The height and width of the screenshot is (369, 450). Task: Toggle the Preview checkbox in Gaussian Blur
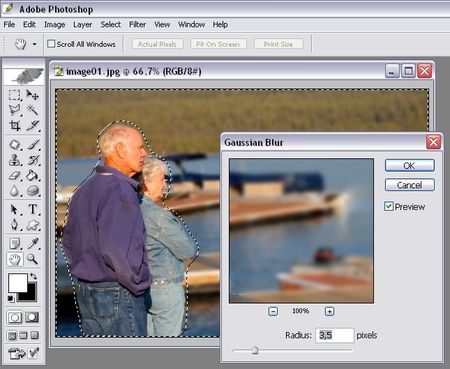pyautogui.click(x=389, y=206)
